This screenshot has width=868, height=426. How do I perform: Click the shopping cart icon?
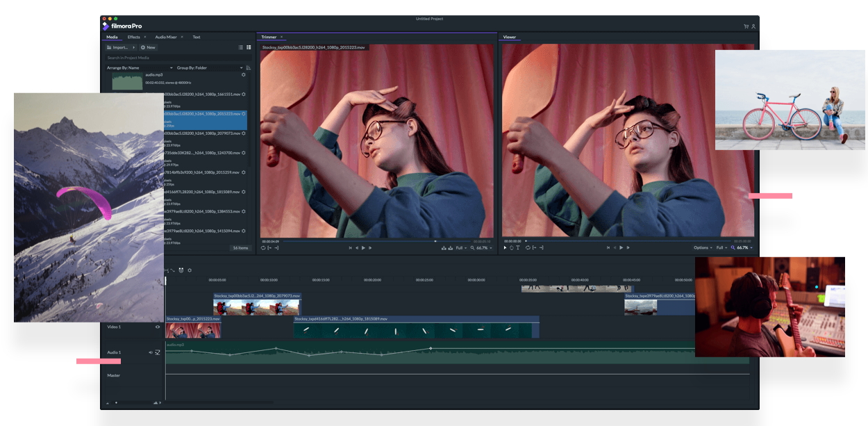[746, 26]
